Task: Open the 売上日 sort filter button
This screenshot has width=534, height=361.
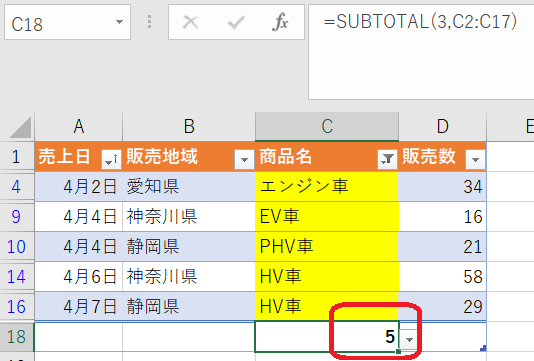Action: click(x=111, y=159)
